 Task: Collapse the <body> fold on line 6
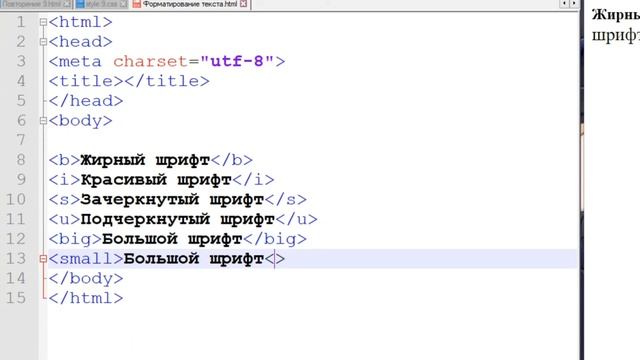[x=43, y=120]
